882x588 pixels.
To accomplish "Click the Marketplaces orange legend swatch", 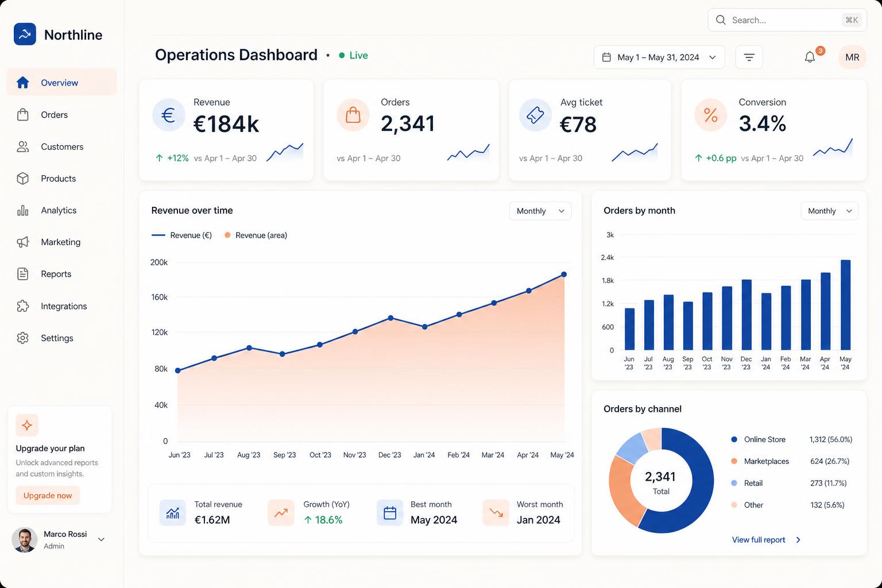I will (x=734, y=461).
